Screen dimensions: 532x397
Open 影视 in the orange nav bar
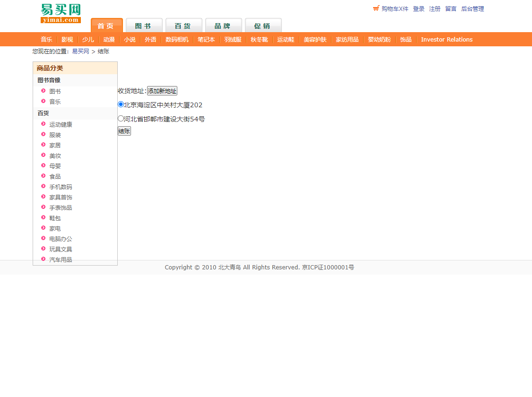point(67,40)
